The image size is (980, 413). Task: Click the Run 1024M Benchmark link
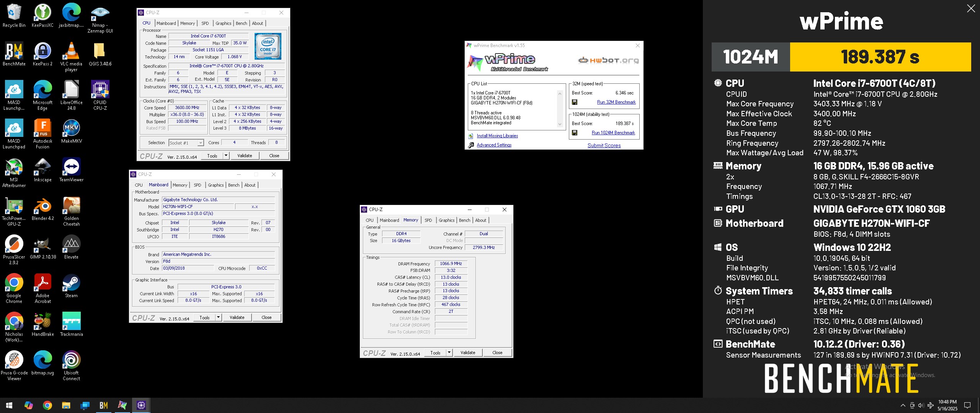click(613, 133)
